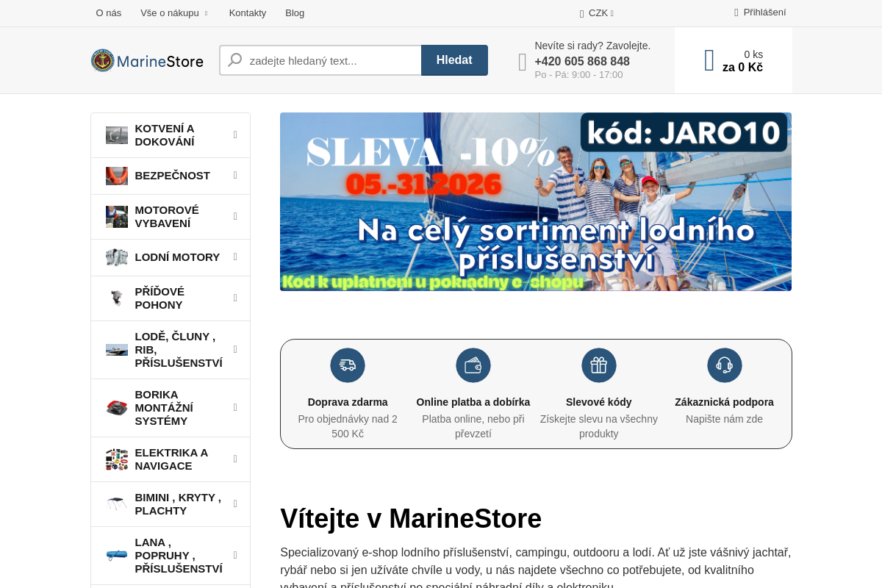Click the Lana, popruhy rope thumbnail
Viewport: 882px width, 588px height.
click(117, 555)
